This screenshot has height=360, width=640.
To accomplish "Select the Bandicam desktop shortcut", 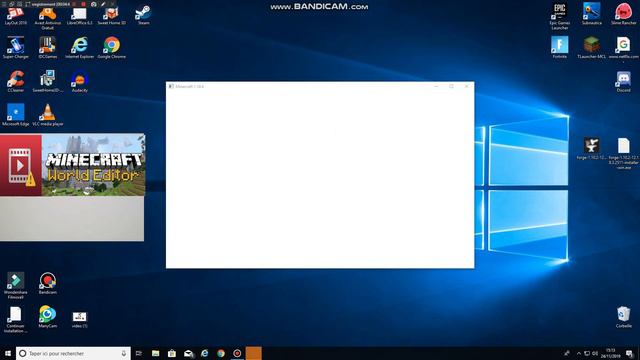I will [47, 283].
